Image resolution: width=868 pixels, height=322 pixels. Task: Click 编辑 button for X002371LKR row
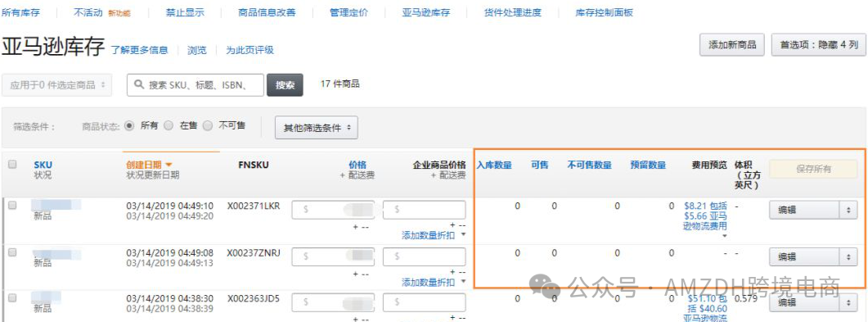click(805, 211)
